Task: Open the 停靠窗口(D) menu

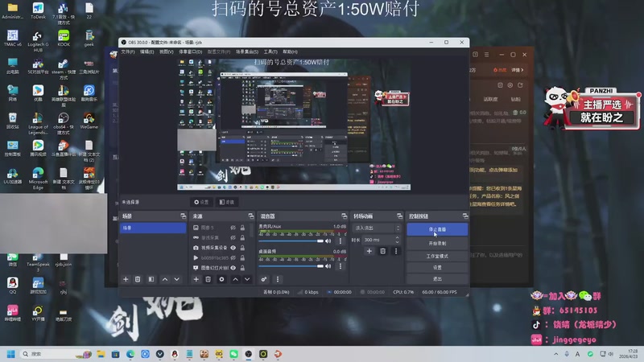Action: click(x=191, y=51)
